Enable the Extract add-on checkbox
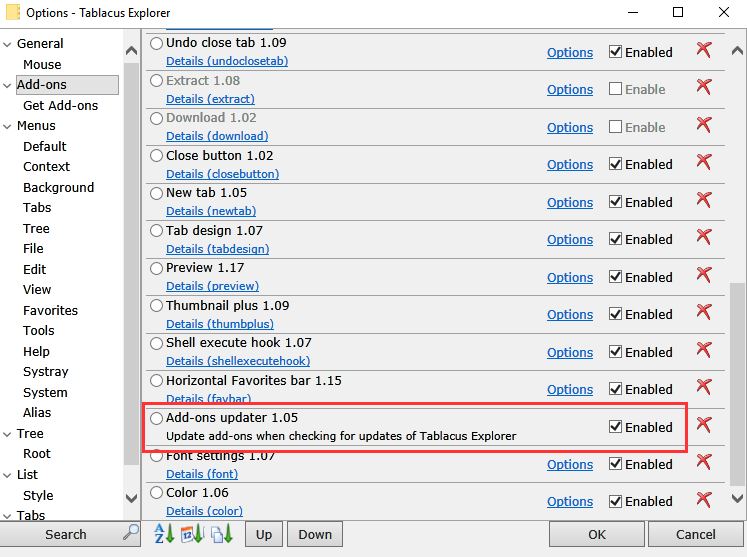747x557 pixels. (x=615, y=89)
